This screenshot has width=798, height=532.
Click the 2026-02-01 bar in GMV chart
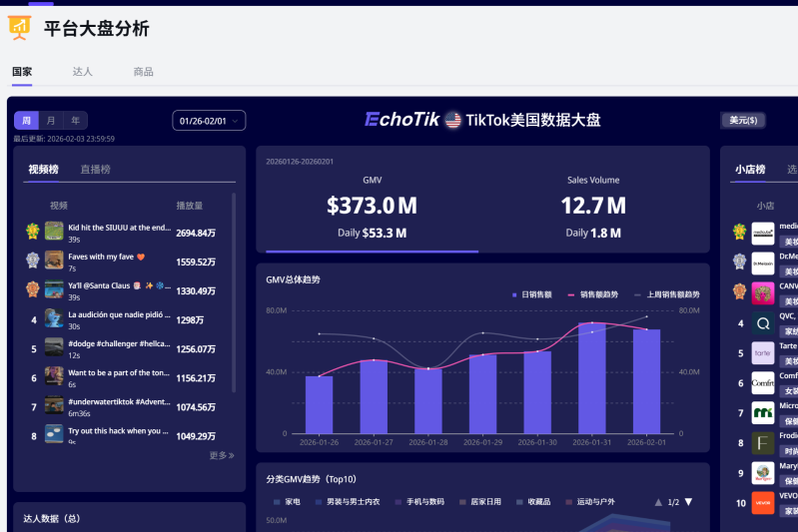(646, 381)
